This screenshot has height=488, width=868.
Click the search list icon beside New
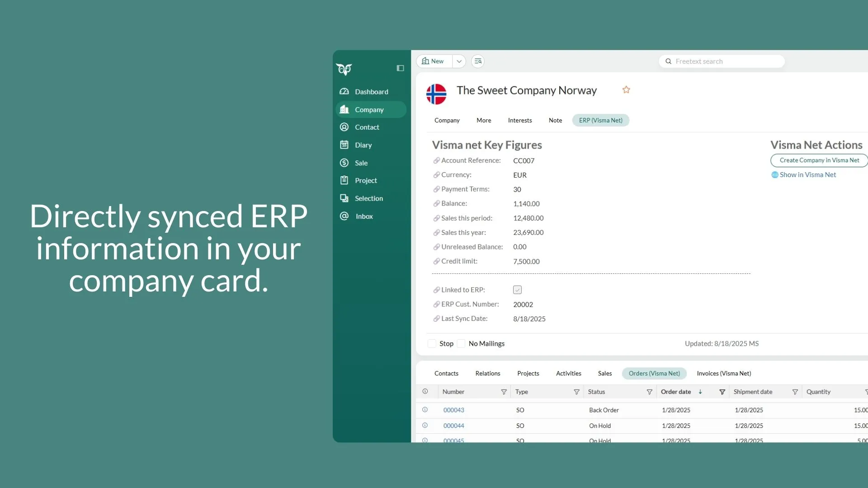point(478,61)
